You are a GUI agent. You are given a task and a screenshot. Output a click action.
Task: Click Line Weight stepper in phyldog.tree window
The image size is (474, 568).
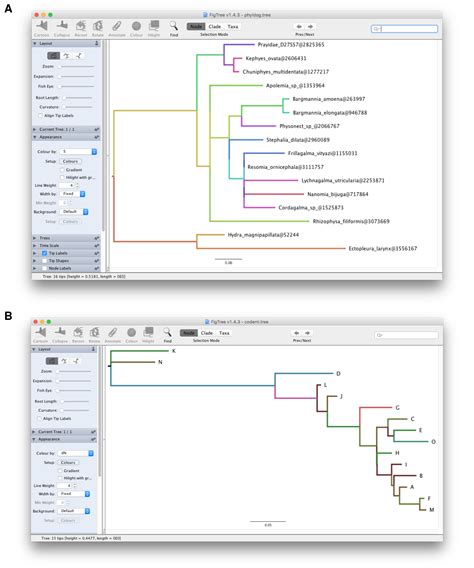point(77,185)
